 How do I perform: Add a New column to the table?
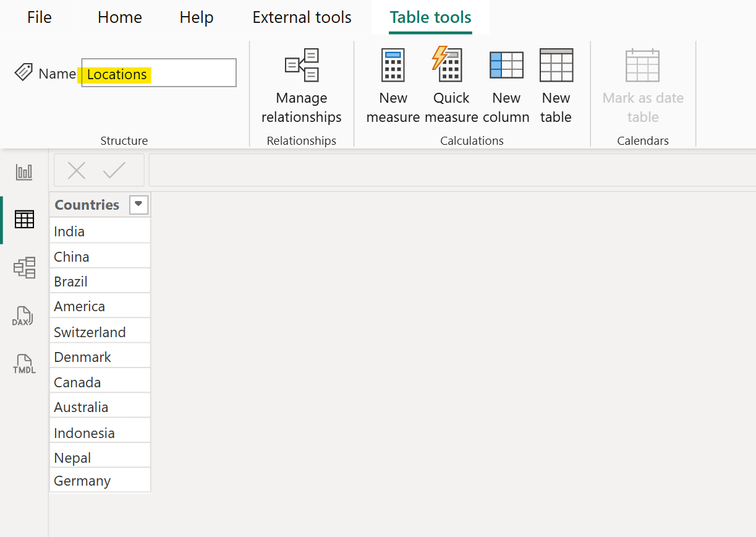point(506,87)
